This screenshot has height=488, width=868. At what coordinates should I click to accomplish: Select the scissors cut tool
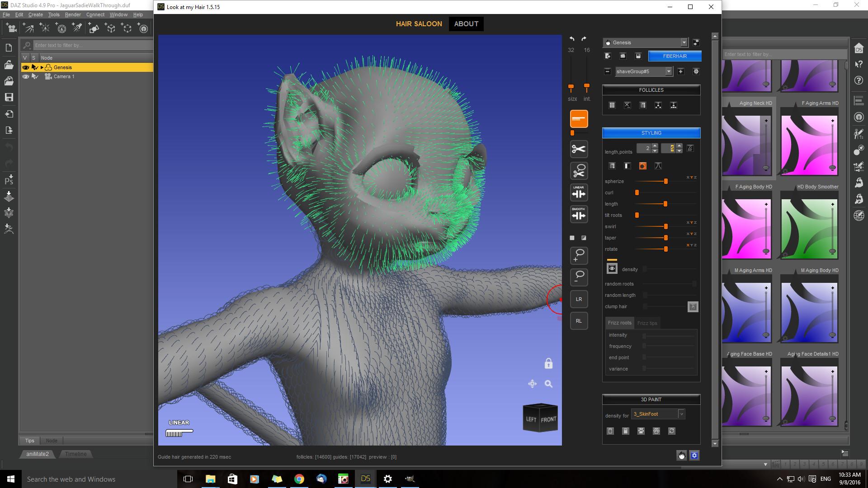coord(579,149)
